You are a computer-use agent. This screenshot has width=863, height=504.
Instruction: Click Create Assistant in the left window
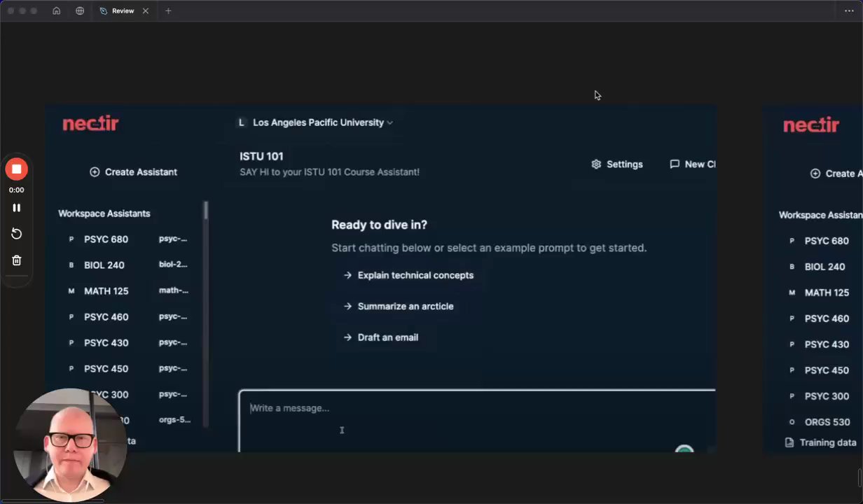point(133,172)
